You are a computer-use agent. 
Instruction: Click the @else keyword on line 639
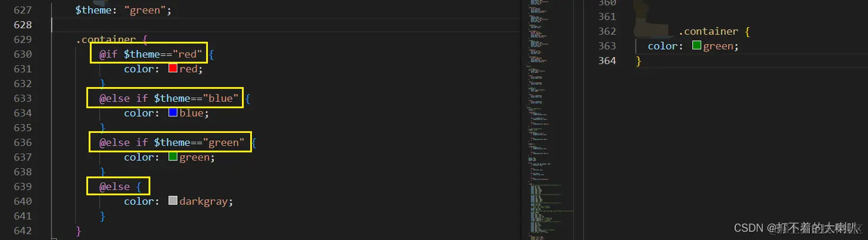click(x=115, y=186)
